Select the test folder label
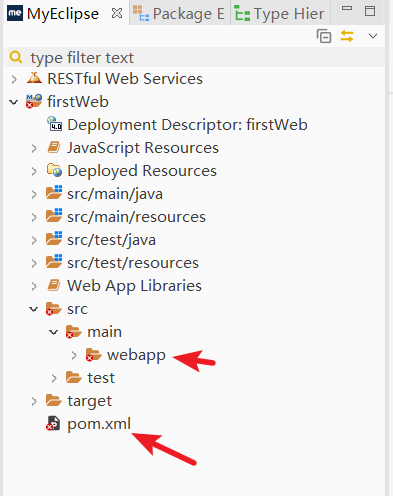This screenshot has height=496, width=393. (x=101, y=378)
